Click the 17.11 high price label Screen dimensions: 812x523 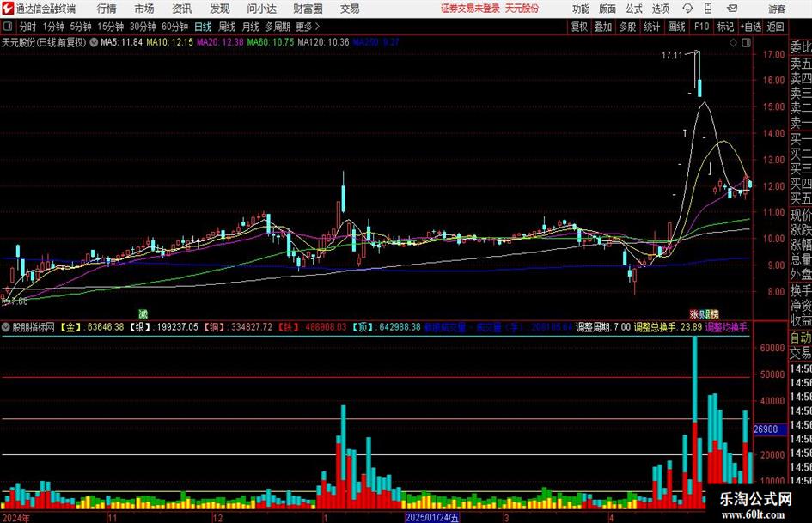(672, 55)
